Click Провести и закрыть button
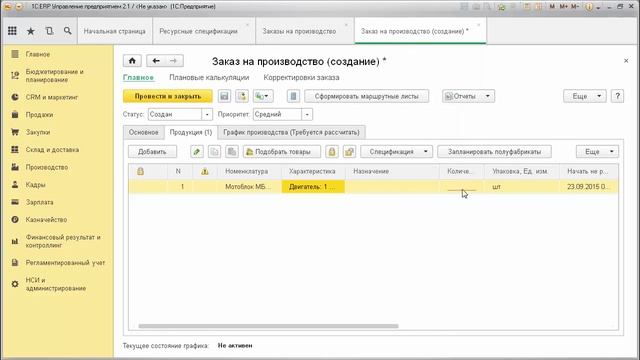 168,96
